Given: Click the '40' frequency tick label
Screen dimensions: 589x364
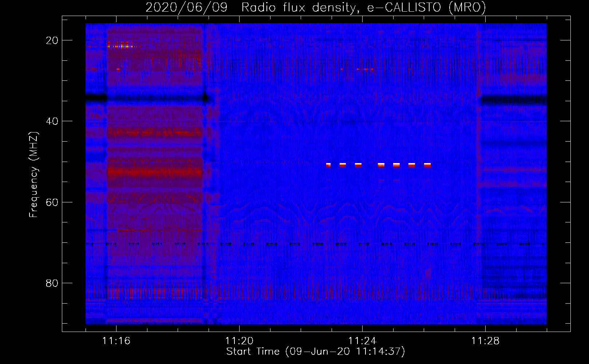Looking at the screenshot, I should pyautogui.click(x=52, y=121).
